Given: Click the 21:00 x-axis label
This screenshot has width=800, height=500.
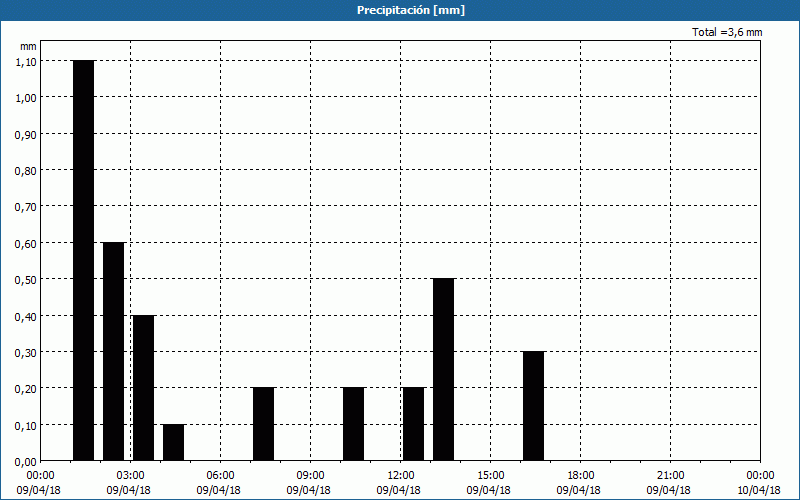Looking at the screenshot, I should (670, 476).
